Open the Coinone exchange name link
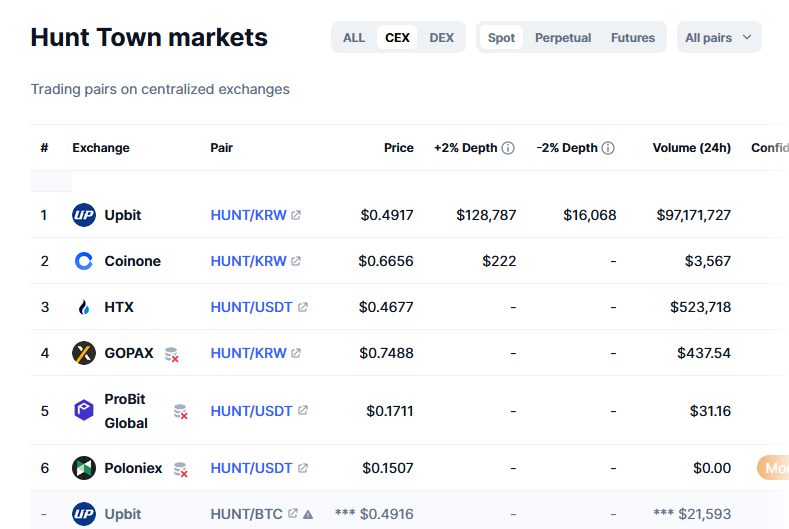 coord(132,261)
